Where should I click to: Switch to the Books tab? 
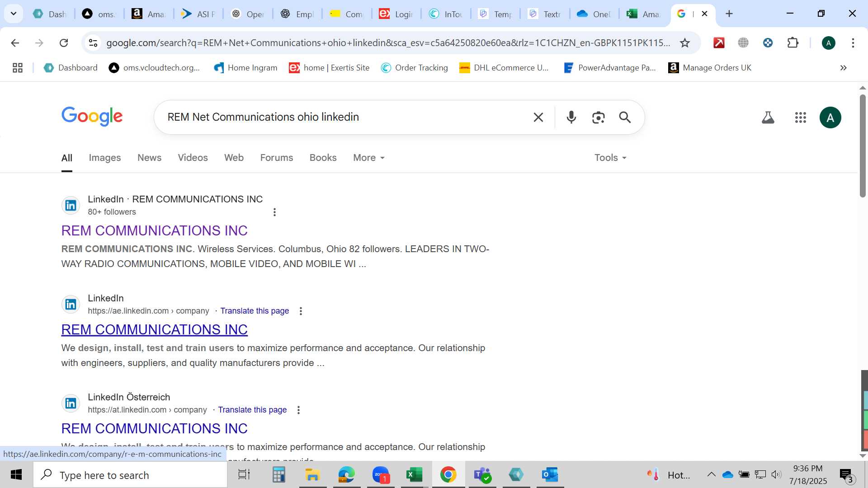(323, 158)
